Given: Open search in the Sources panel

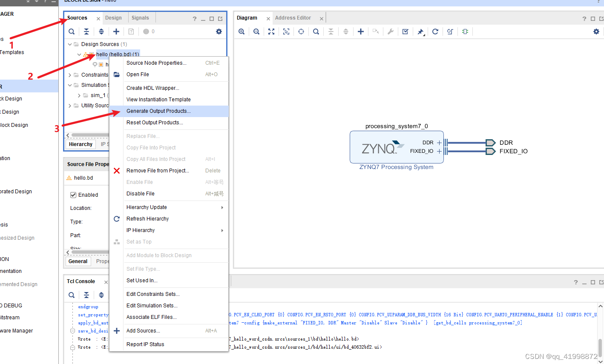Looking at the screenshot, I should click(x=71, y=31).
